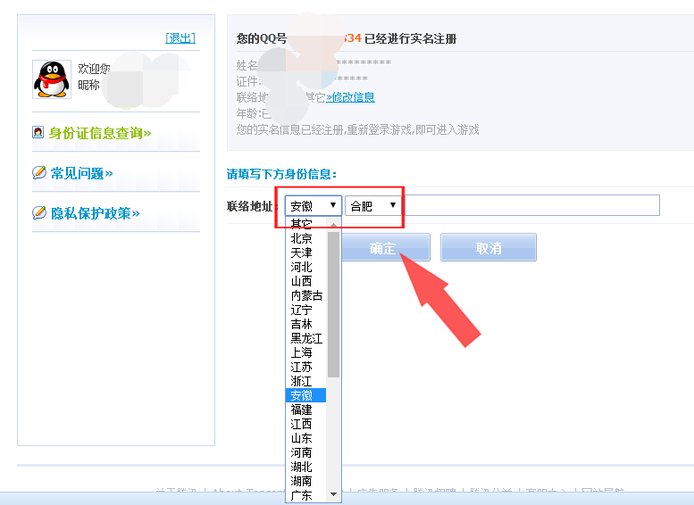
Task: Click the province list scroll-up arrow
Action: [334, 224]
